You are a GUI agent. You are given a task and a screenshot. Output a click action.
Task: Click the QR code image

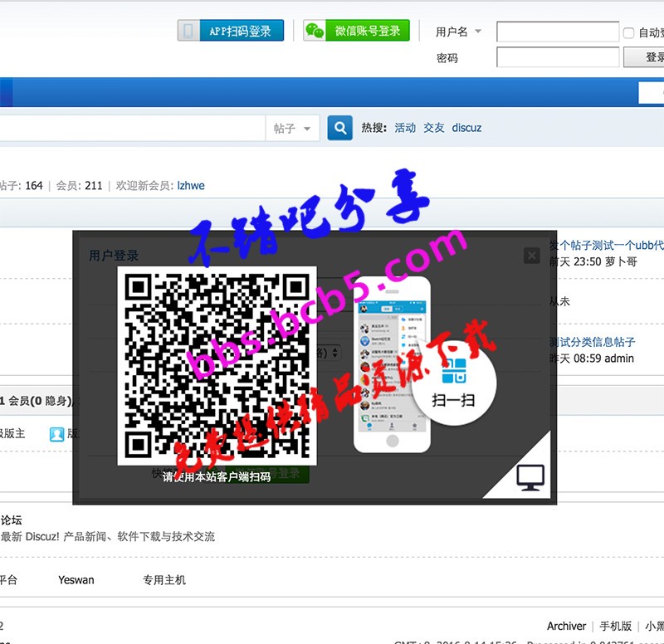[x=217, y=366]
